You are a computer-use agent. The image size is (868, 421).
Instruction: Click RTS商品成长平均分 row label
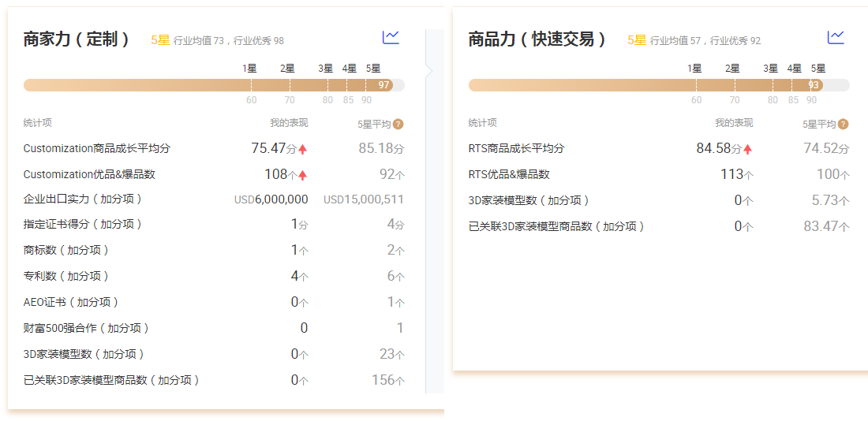pos(516,148)
